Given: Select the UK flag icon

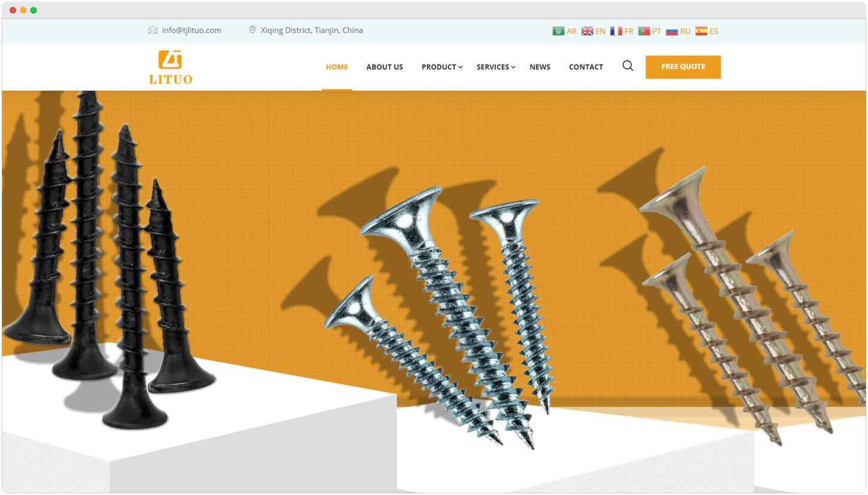Looking at the screenshot, I should [587, 31].
